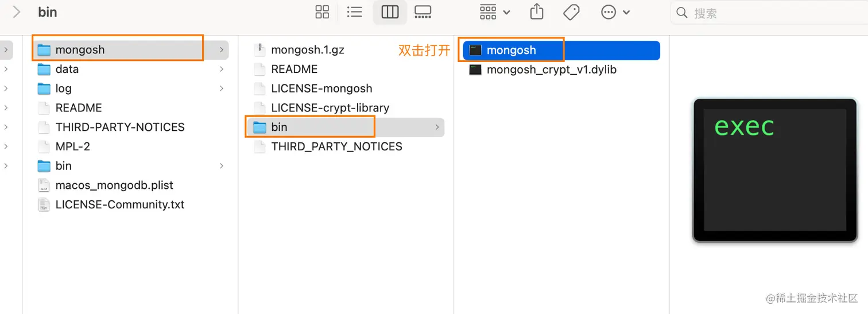Select LICENSE-Community.txt file

point(131,204)
